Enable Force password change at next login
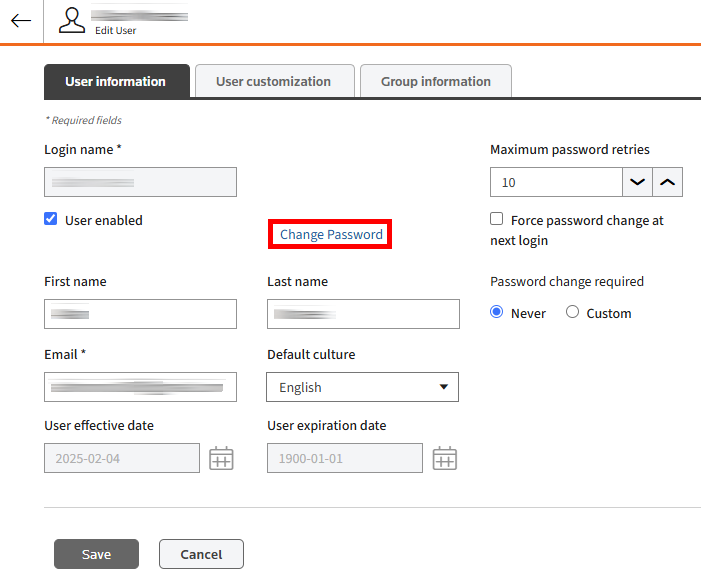701x571 pixels. click(496, 219)
